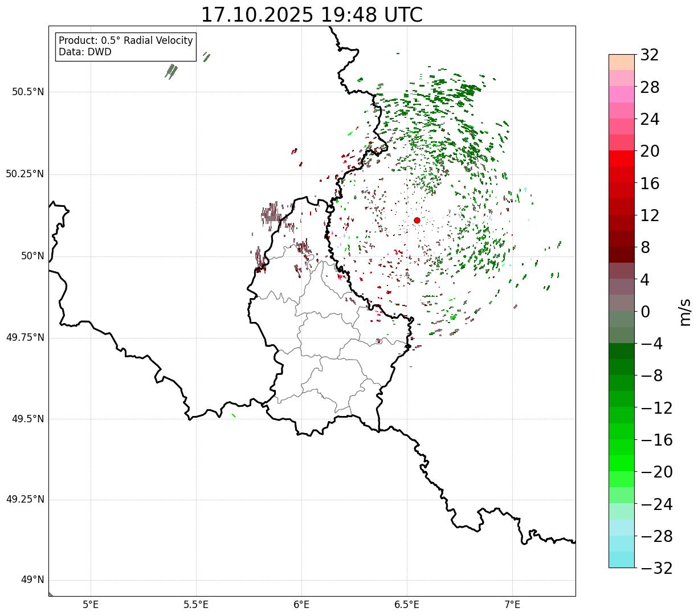
Task: Click the 5°E longitude label
Action: pyautogui.click(x=91, y=604)
